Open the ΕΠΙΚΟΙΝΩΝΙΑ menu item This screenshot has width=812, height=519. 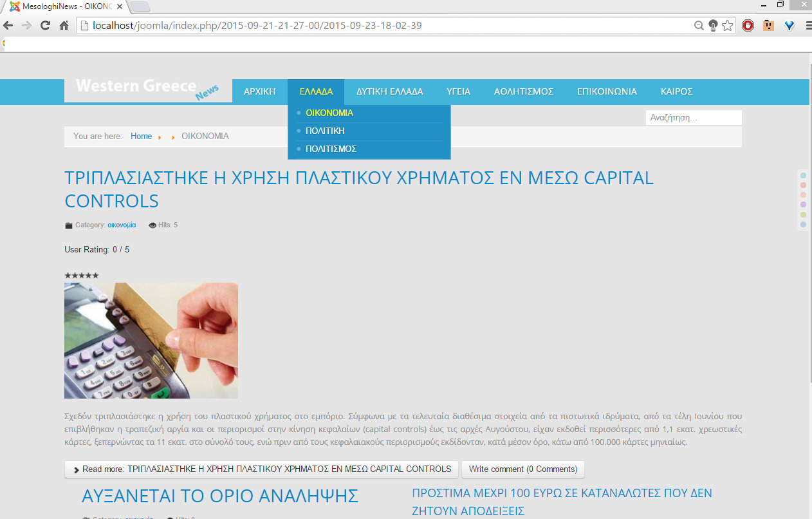click(607, 91)
